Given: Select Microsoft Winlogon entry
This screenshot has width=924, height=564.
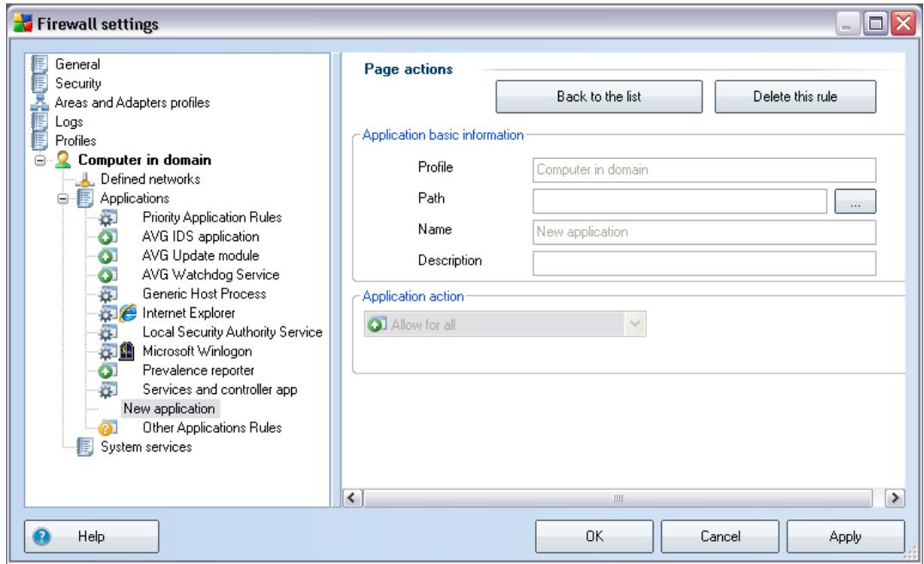Looking at the screenshot, I should (x=197, y=351).
